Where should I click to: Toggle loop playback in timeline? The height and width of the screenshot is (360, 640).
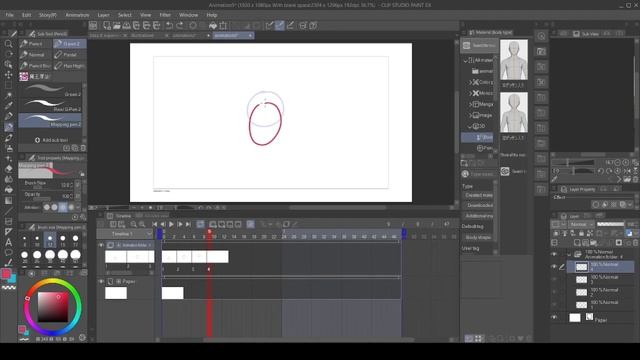point(200,224)
